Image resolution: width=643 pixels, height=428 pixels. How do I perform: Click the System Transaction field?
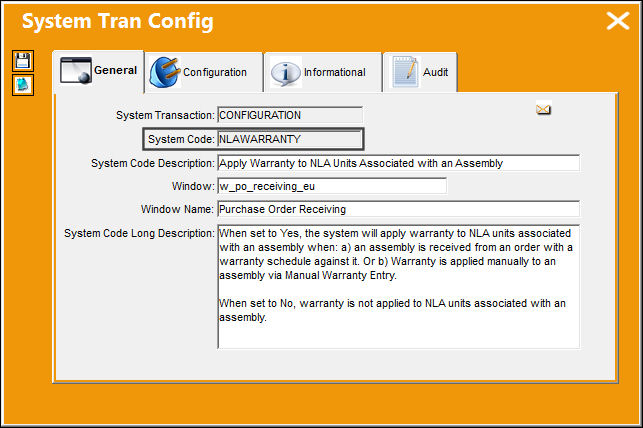pos(290,115)
